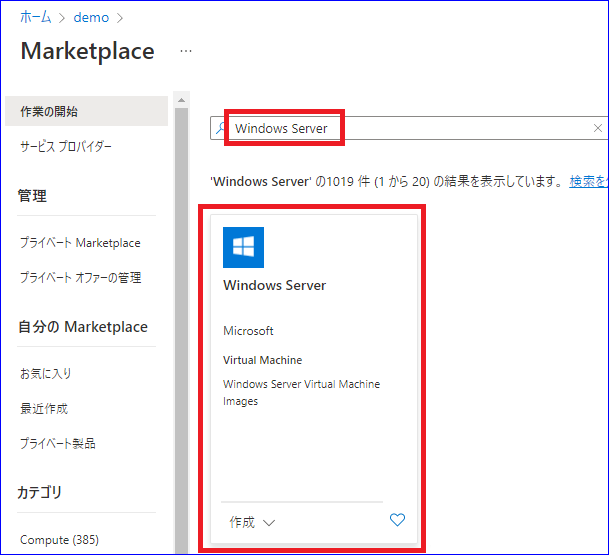The width and height of the screenshot is (609, 555).
Task: Select サービス プロバイダー in sidebar
Action: tap(66, 146)
